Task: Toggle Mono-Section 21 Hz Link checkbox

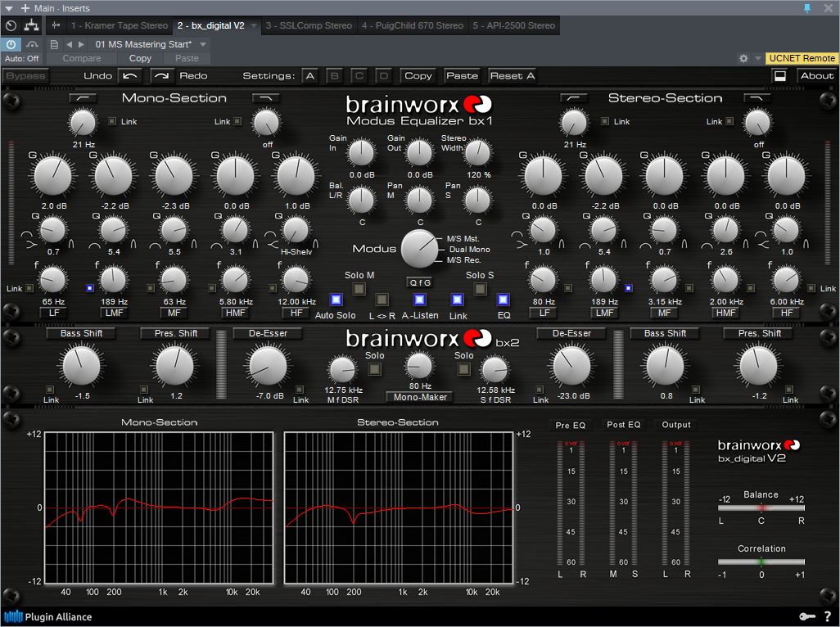Action: [x=112, y=121]
